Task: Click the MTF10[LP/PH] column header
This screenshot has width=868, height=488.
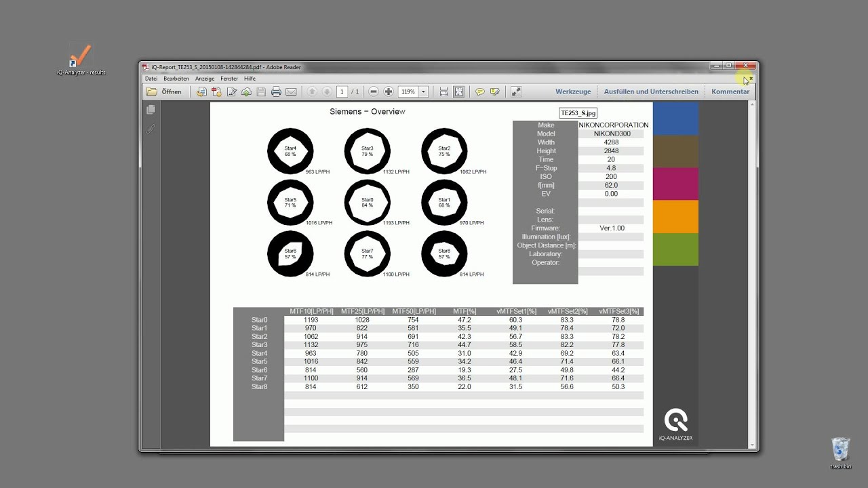Action: click(x=311, y=311)
